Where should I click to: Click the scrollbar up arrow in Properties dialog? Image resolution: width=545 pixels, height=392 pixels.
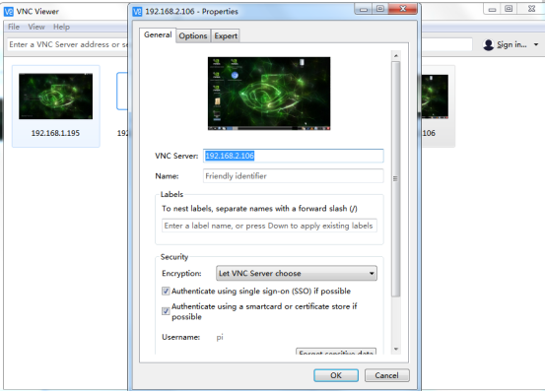[395, 55]
